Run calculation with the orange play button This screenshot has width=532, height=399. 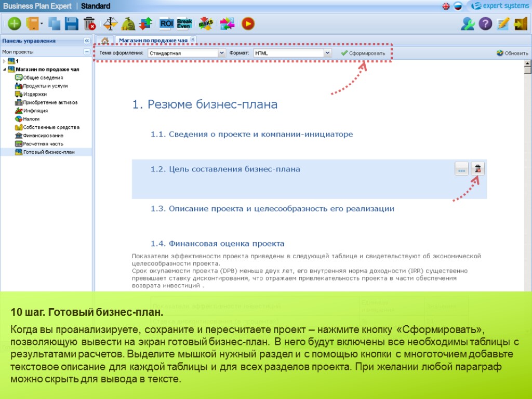point(248,24)
